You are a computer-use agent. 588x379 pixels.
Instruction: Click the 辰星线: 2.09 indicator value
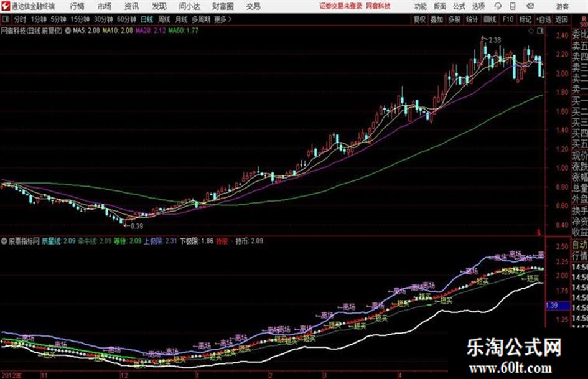tap(58, 241)
